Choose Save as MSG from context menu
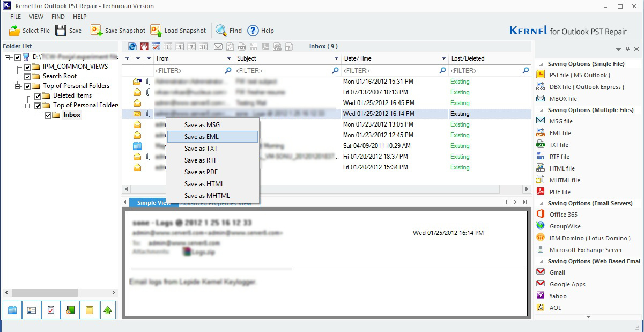644x332 pixels. (213, 125)
